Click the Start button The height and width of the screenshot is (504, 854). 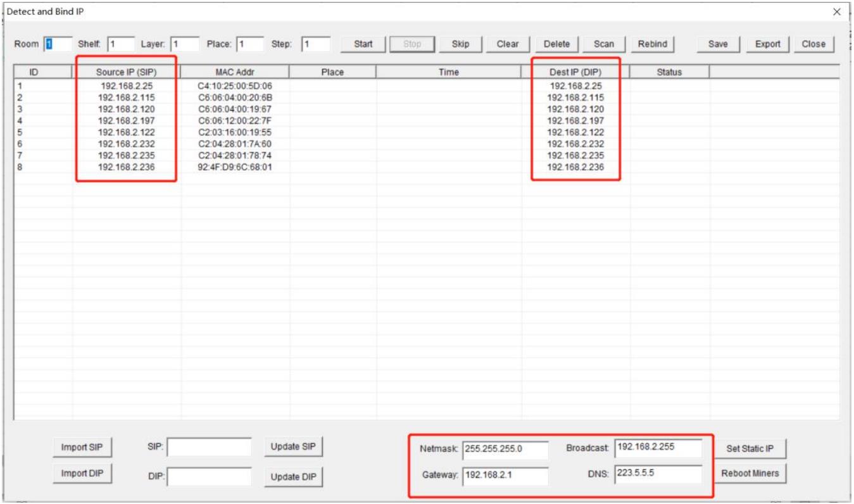363,44
